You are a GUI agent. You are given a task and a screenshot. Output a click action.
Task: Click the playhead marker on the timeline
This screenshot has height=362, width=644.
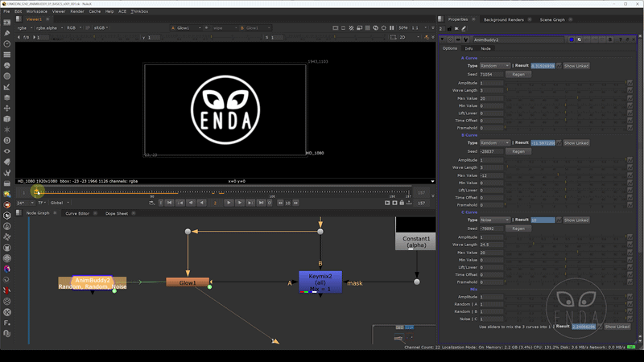[37, 191]
